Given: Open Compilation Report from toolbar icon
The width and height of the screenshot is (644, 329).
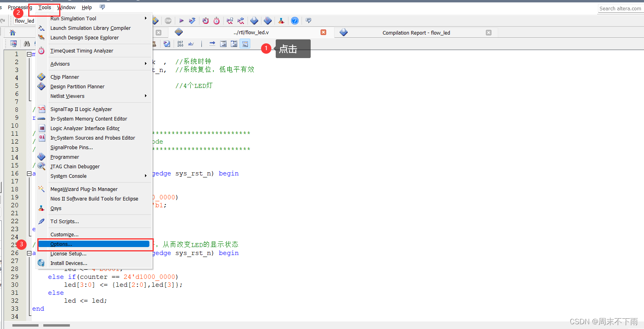Looking at the screenshot, I should click(x=254, y=21).
